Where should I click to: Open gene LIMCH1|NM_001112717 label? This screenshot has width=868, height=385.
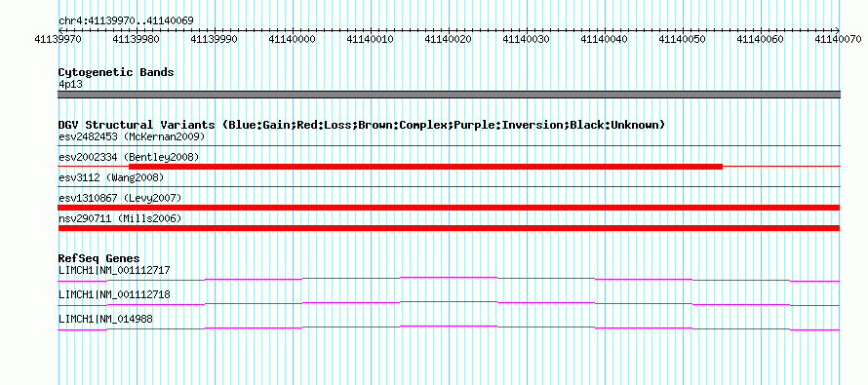(114, 271)
